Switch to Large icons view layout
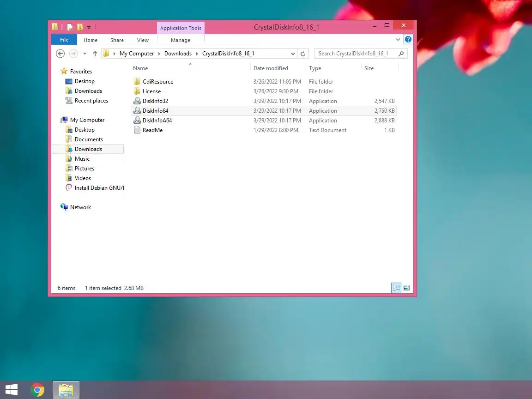Viewport: 532px width, 399px height. pyautogui.click(x=406, y=288)
